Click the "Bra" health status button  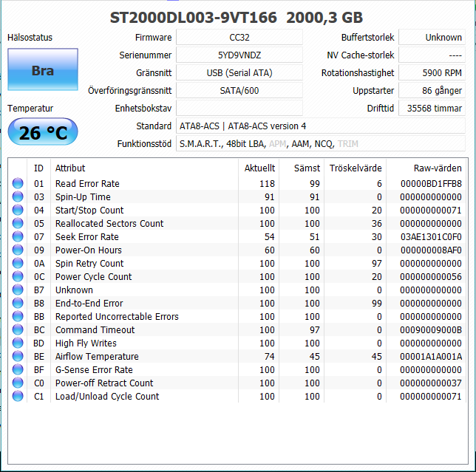(x=42, y=71)
